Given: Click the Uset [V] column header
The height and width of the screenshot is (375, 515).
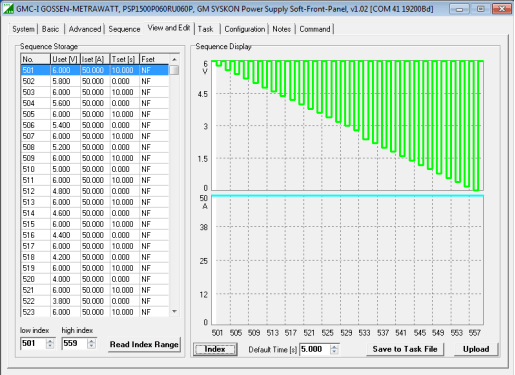Looking at the screenshot, I should (x=65, y=59).
